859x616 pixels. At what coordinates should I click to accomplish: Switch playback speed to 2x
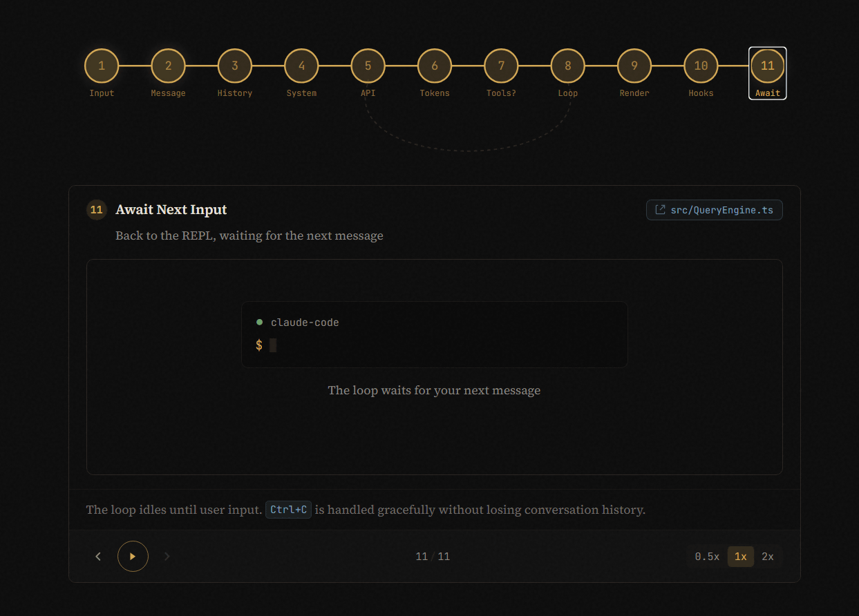coord(767,557)
